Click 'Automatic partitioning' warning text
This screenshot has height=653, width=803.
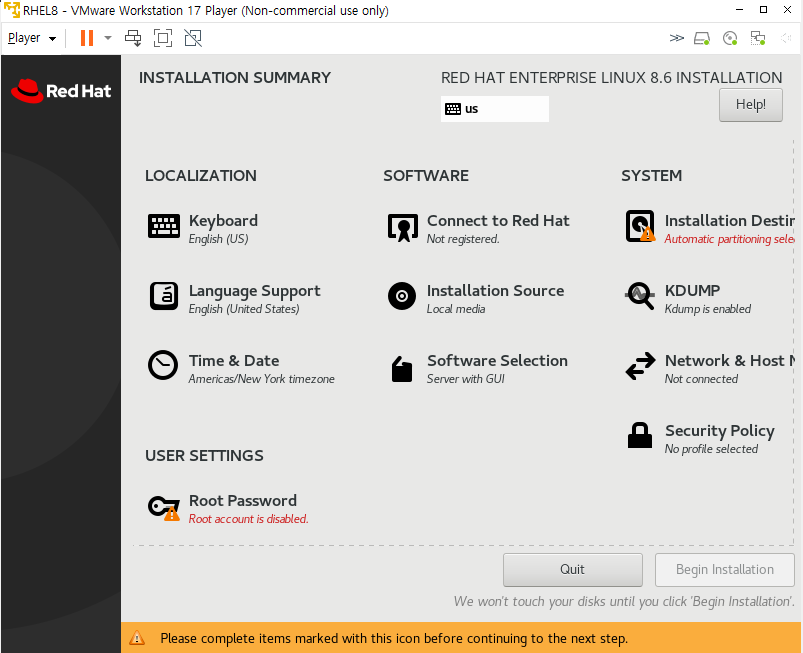point(729,239)
